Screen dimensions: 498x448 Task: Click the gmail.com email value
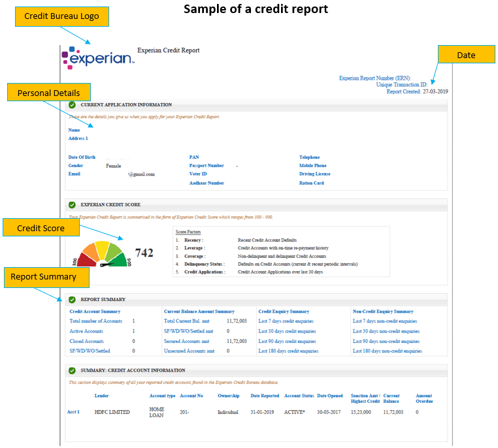[x=142, y=174]
